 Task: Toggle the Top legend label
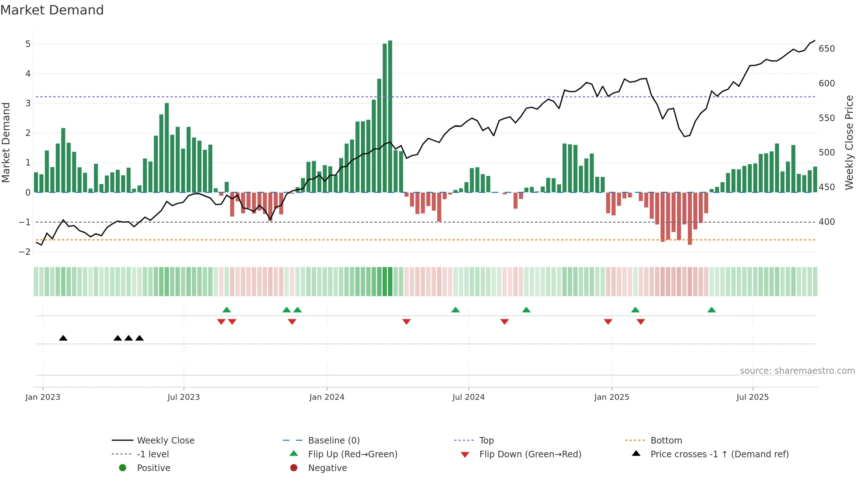coord(486,441)
